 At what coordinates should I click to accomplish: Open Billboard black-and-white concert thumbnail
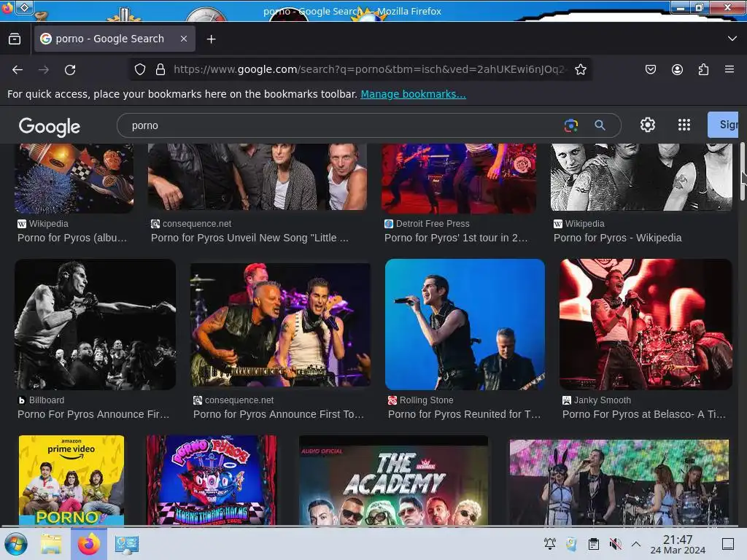click(x=96, y=324)
